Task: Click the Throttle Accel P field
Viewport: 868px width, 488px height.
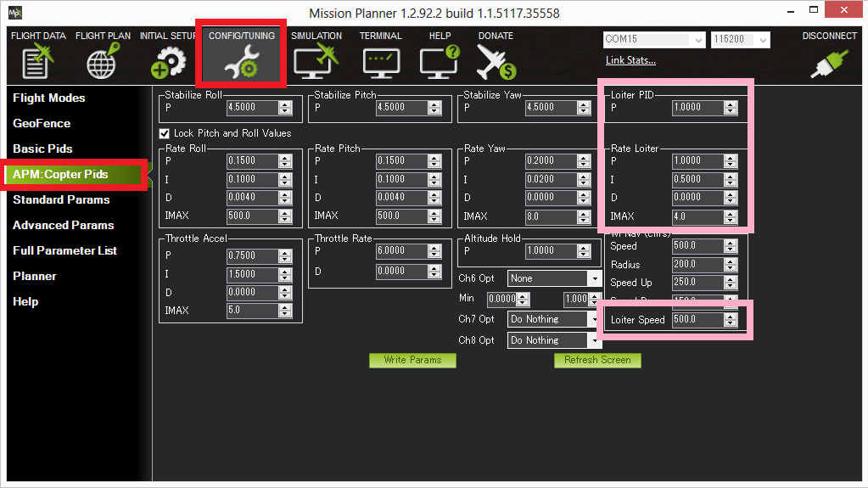Action: point(253,256)
